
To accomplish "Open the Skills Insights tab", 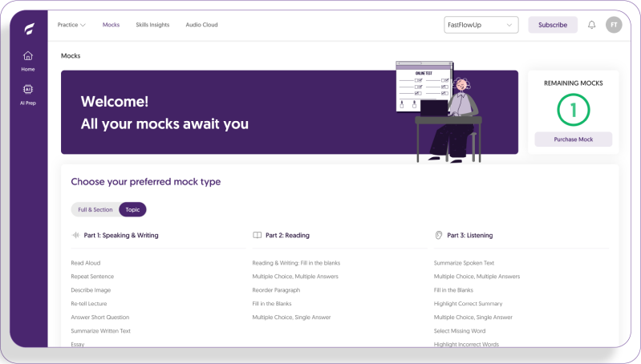I will (152, 25).
